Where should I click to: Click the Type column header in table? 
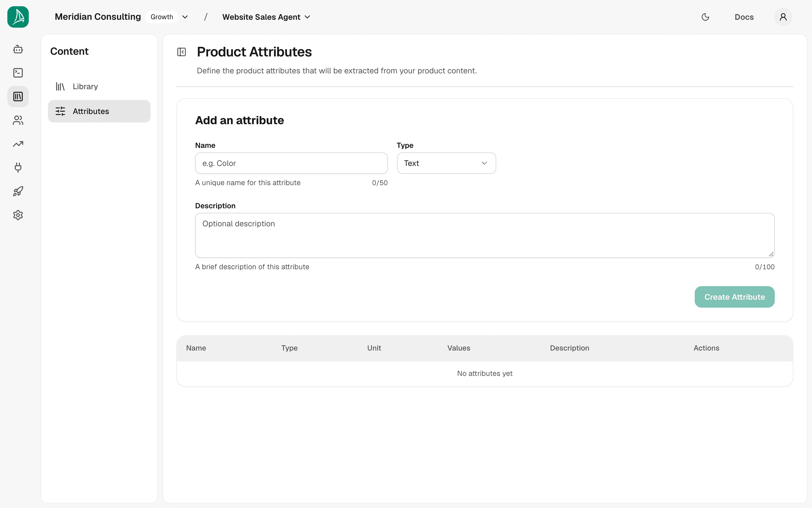[x=289, y=348]
